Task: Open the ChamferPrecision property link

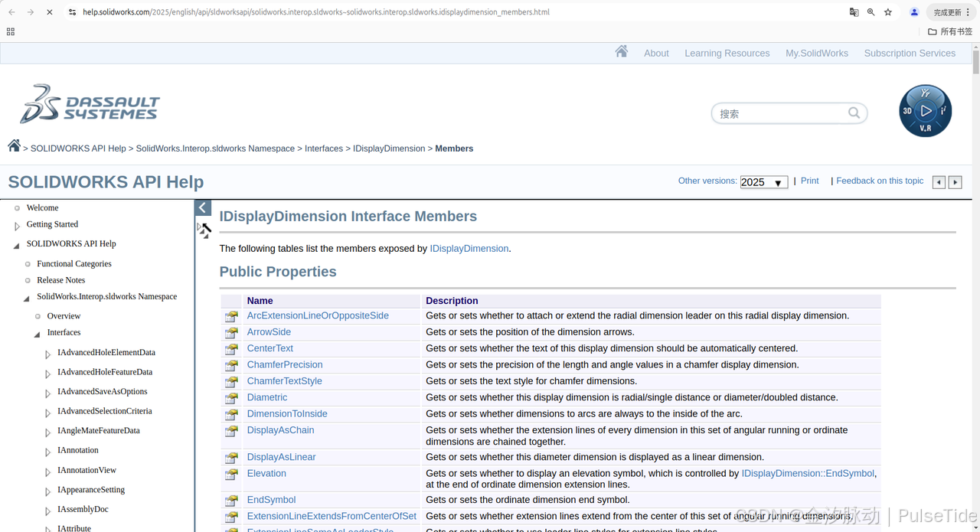Action: click(285, 364)
